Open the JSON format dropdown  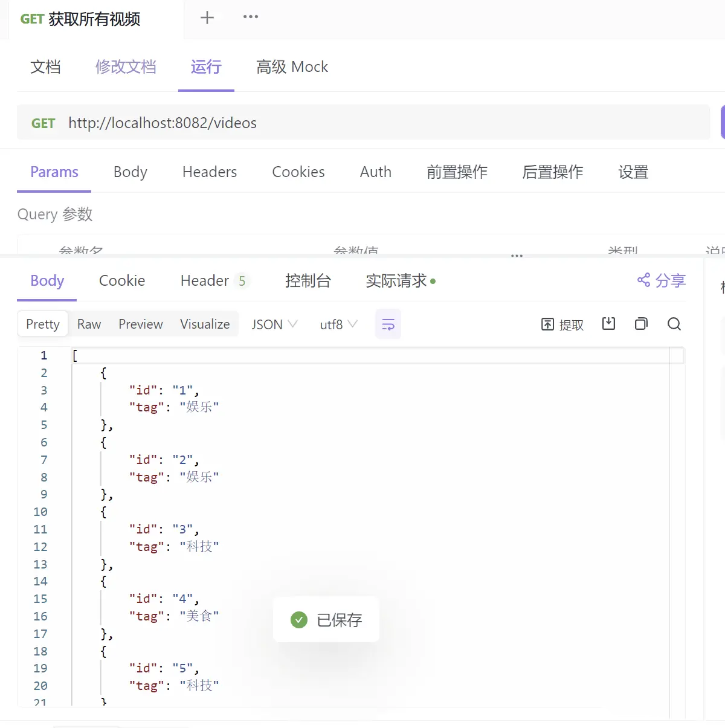(x=275, y=324)
